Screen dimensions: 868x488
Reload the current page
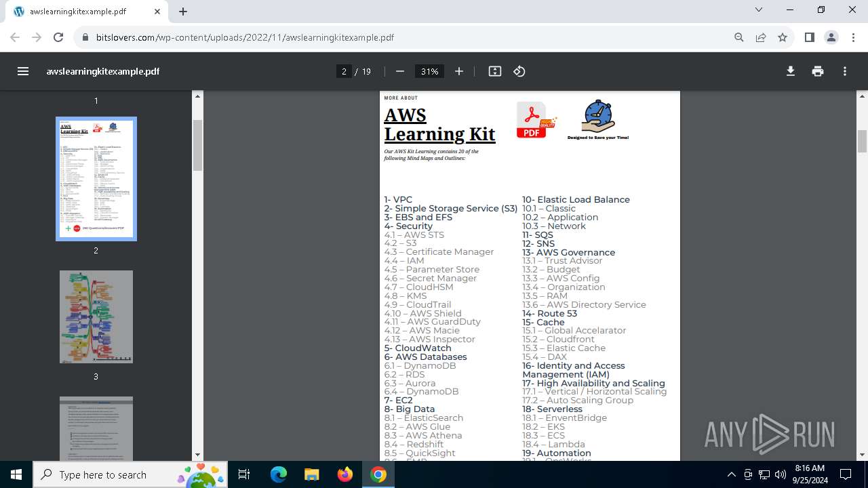(58, 37)
